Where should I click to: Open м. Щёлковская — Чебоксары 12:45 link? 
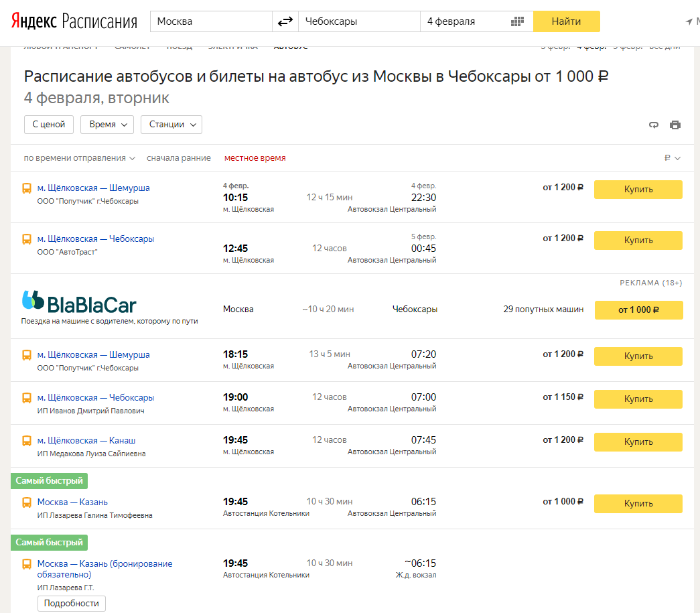[x=96, y=239]
